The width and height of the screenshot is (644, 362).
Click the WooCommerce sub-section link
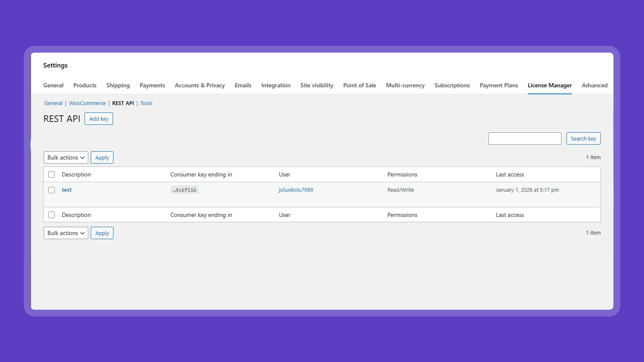pyautogui.click(x=87, y=103)
